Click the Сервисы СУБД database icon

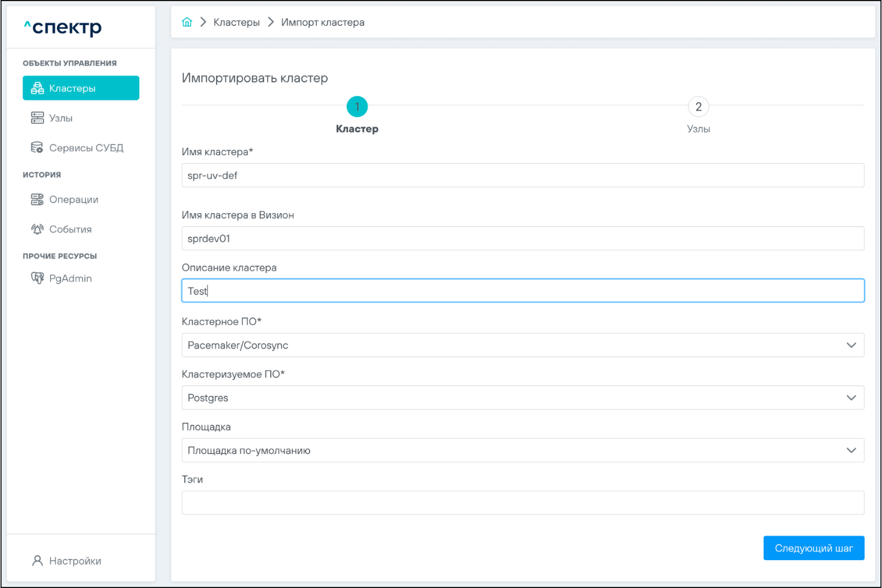tap(37, 148)
